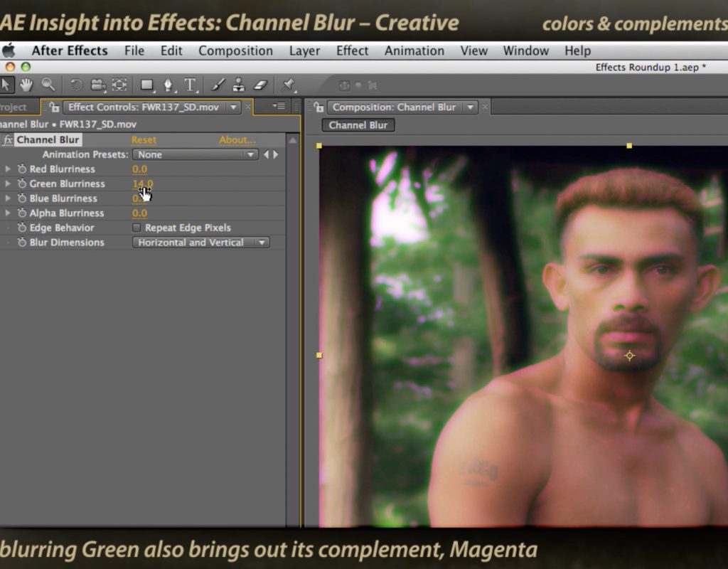Expand the Red Blurriness property
The width and height of the screenshot is (728, 569).
tap(7, 169)
